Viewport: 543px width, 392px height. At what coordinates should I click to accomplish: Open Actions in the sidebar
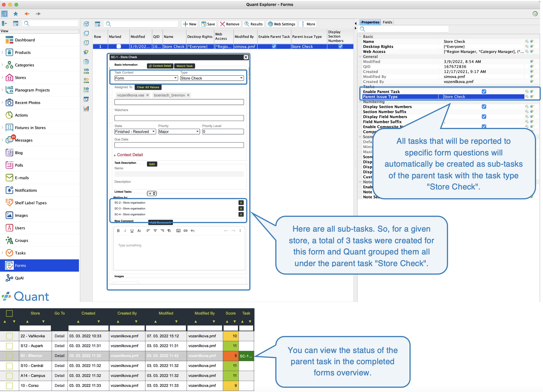tap(21, 115)
